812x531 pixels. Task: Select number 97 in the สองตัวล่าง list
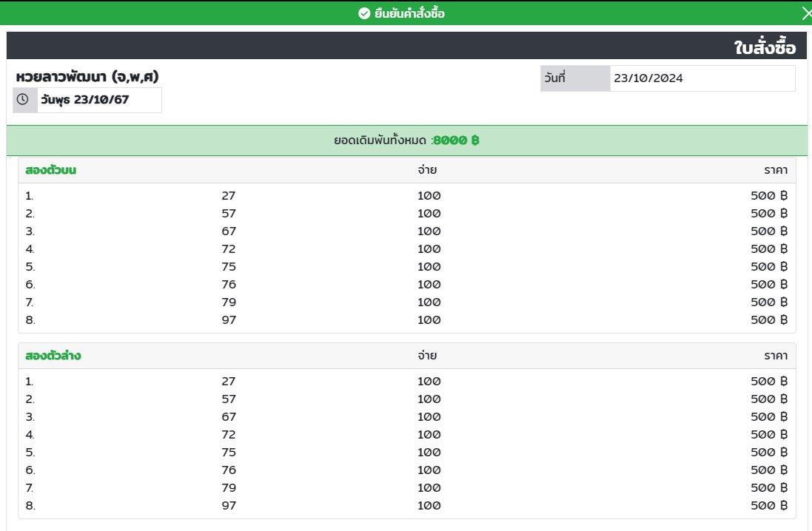[229, 506]
